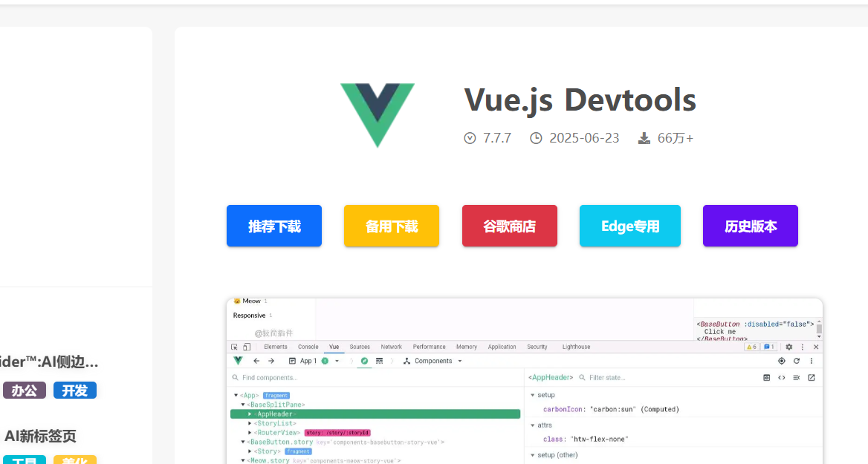This screenshot has width=868, height=464.
Task: Switch to the Memory tab
Action: (467, 347)
